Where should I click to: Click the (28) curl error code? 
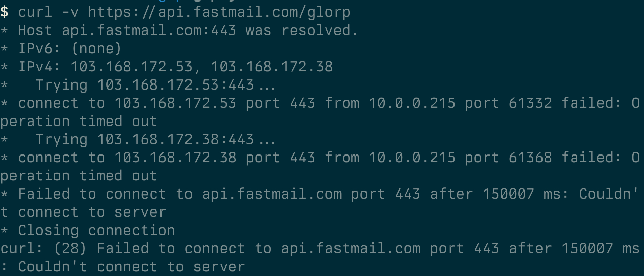pos(70,249)
